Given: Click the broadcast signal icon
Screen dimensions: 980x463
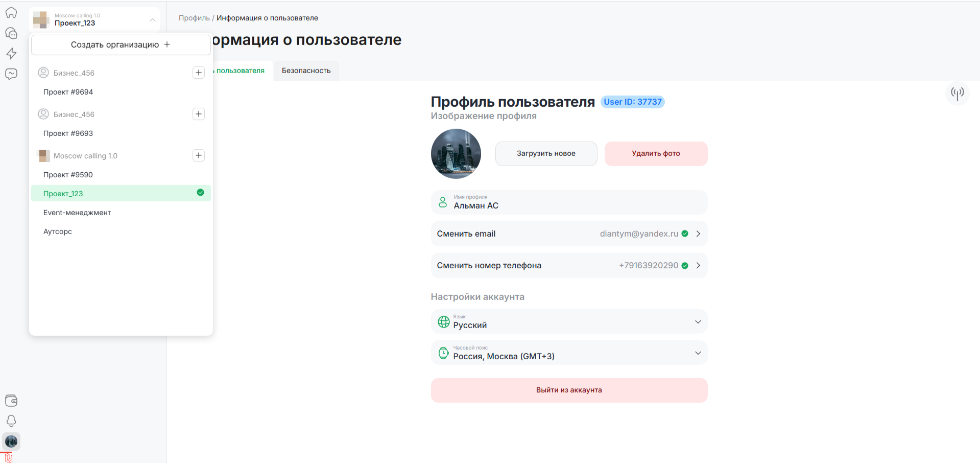Looking at the screenshot, I should (957, 93).
